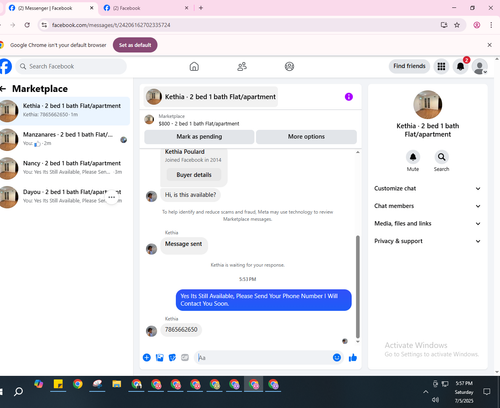
Task: Open the $800 2 bed listing link
Action: (x=199, y=124)
